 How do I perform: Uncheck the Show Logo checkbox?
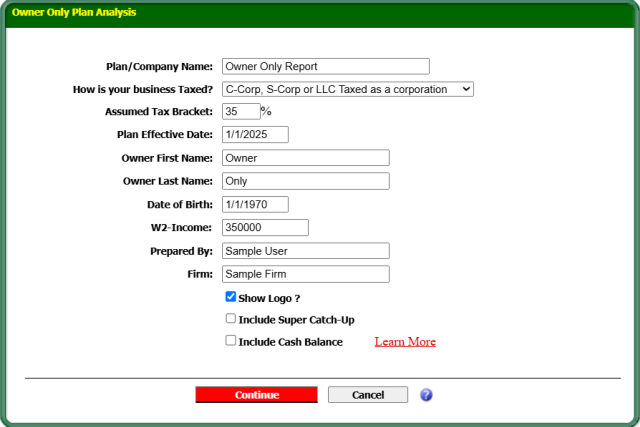231,297
